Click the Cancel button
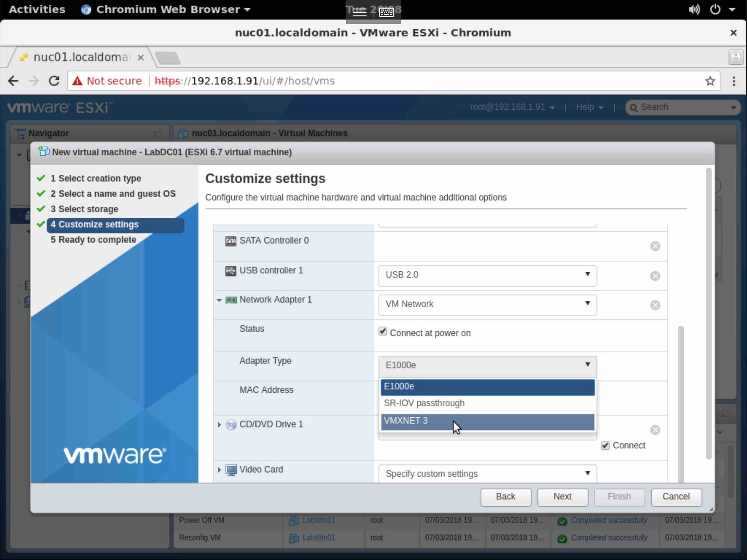Screen dimensions: 747x560 pos(676,497)
